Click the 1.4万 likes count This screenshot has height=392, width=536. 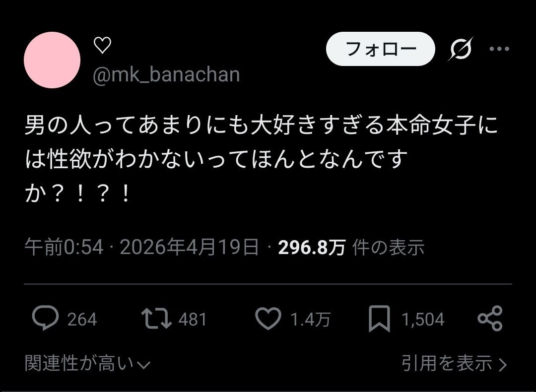click(x=310, y=320)
